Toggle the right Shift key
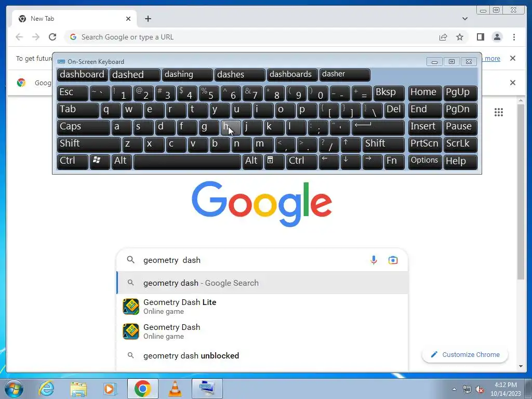532x399 pixels. (383, 144)
